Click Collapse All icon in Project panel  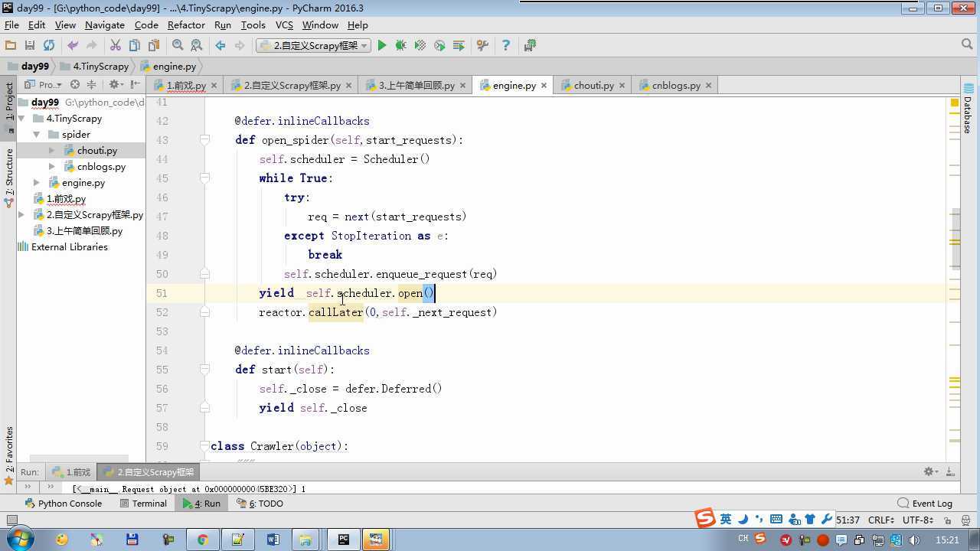(91, 85)
